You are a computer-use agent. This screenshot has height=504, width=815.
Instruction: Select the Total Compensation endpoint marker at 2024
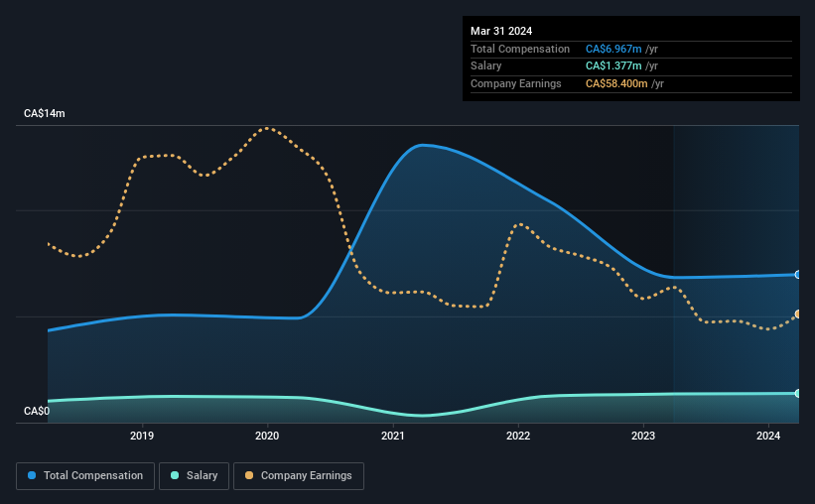[x=797, y=275]
